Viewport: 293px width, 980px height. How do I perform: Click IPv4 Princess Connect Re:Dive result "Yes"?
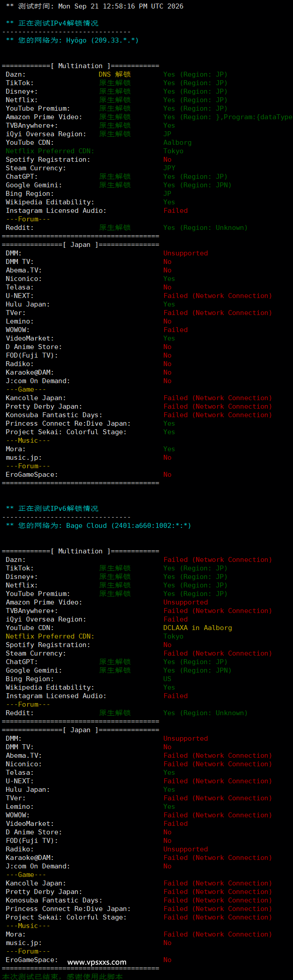tap(169, 423)
